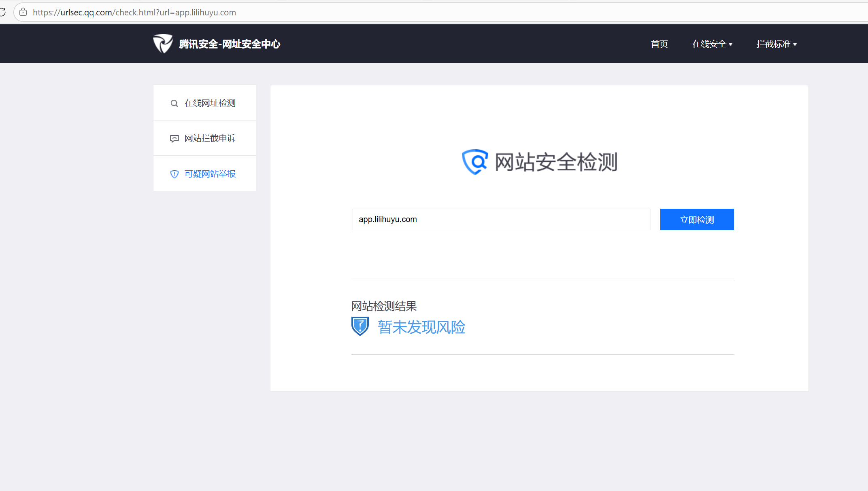The image size is (868, 491).
Task: Click the magnifier icon beside 在线网址检测
Action: coord(174,104)
